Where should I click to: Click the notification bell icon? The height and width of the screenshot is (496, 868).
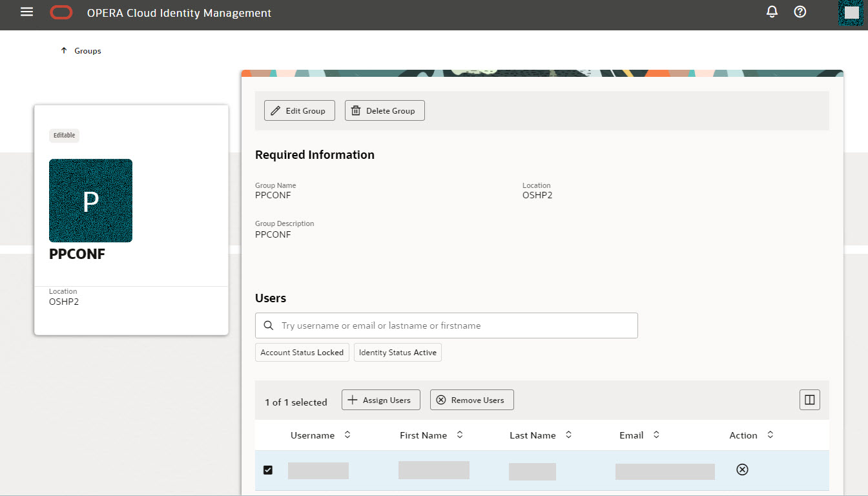(772, 12)
